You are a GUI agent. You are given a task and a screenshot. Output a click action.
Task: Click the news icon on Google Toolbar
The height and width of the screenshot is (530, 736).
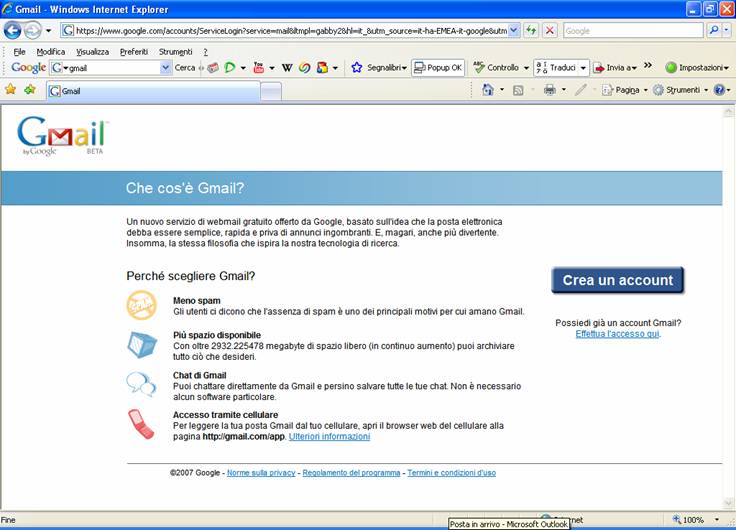[213, 68]
